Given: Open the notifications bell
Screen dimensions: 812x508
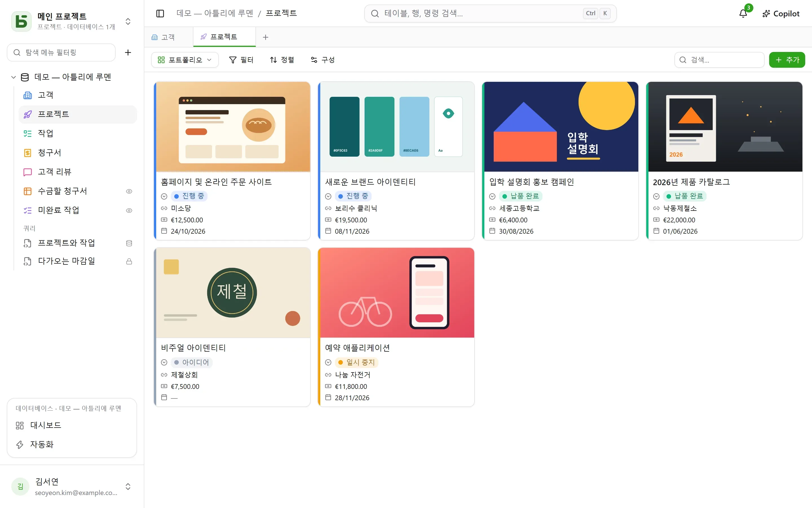Looking at the screenshot, I should [x=743, y=14].
